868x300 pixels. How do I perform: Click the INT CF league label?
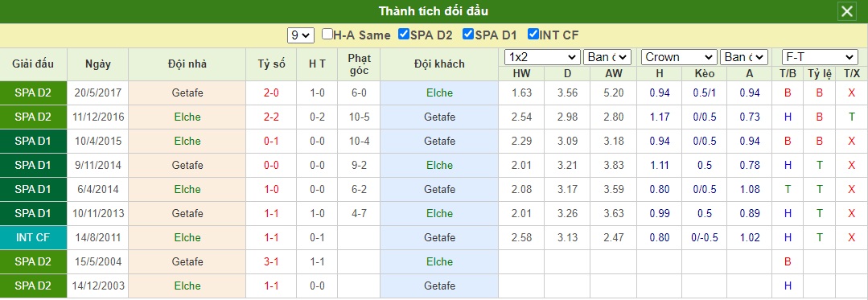coord(33,237)
